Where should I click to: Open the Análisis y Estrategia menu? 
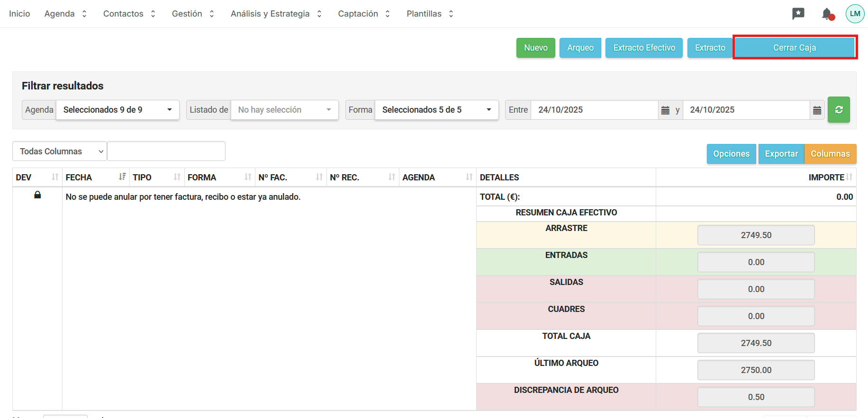point(276,14)
